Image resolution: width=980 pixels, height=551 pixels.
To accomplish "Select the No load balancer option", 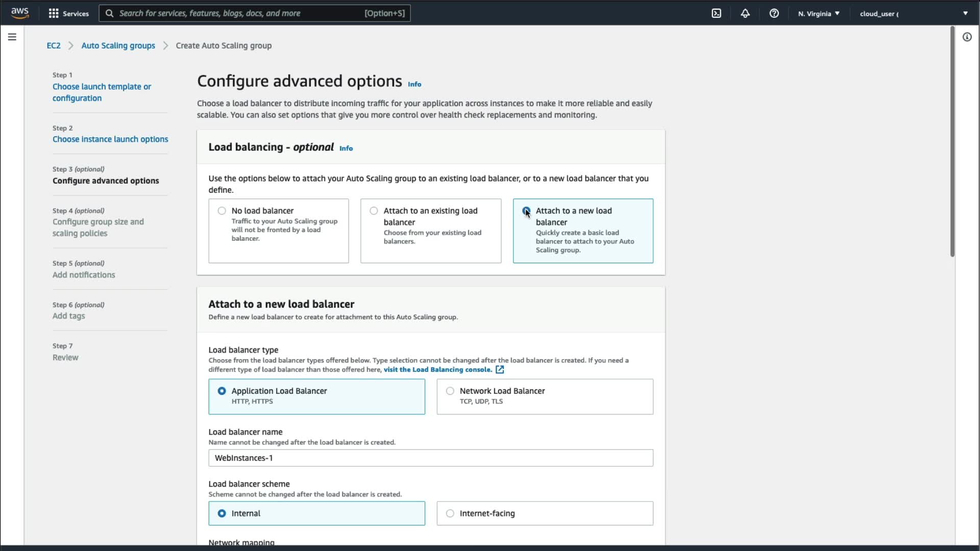I will tap(222, 211).
